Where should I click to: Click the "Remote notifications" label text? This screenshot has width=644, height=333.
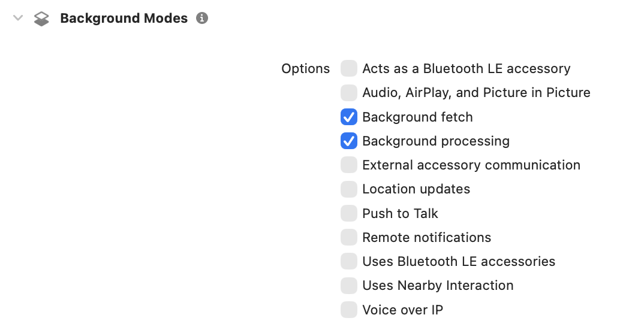click(426, 238)
